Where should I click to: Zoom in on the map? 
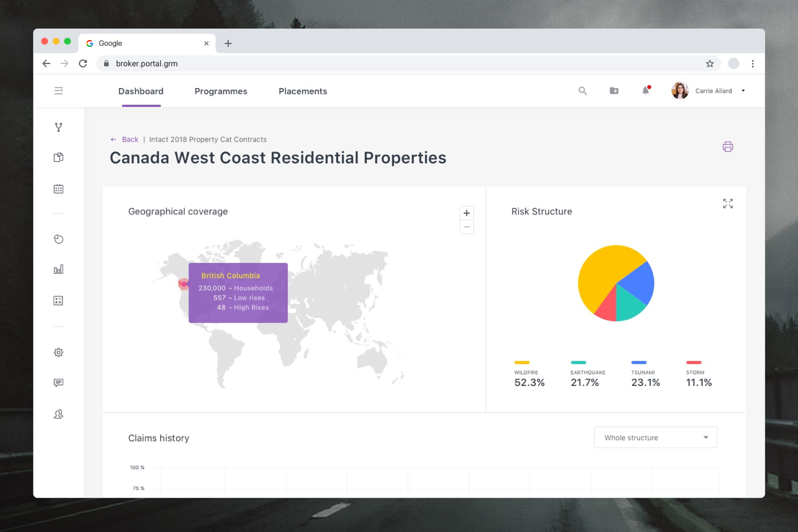point(467,213)
